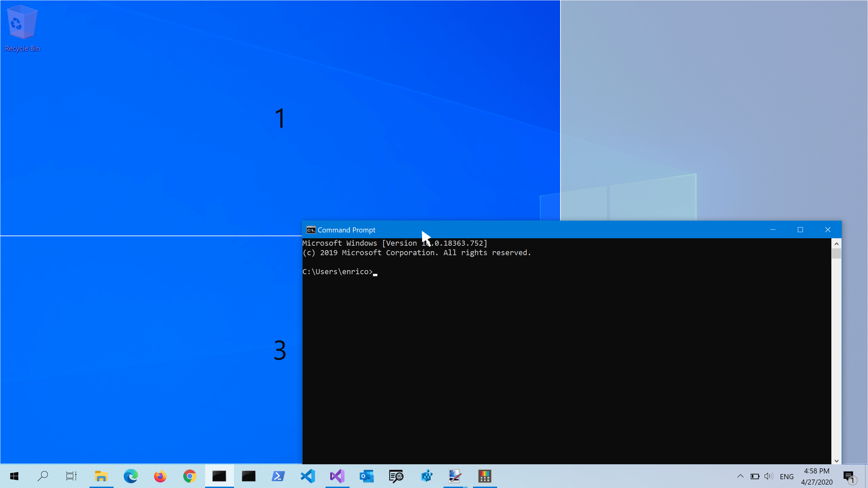Open Task View button
This screenshot has width=868, height=488.
pyautogui.click(x=72, y=476)
